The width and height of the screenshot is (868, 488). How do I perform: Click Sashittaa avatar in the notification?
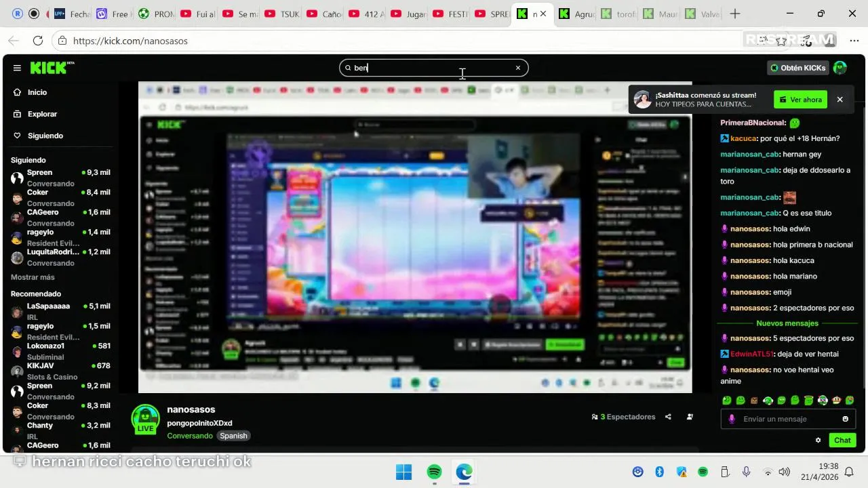[x=642, y=100]
